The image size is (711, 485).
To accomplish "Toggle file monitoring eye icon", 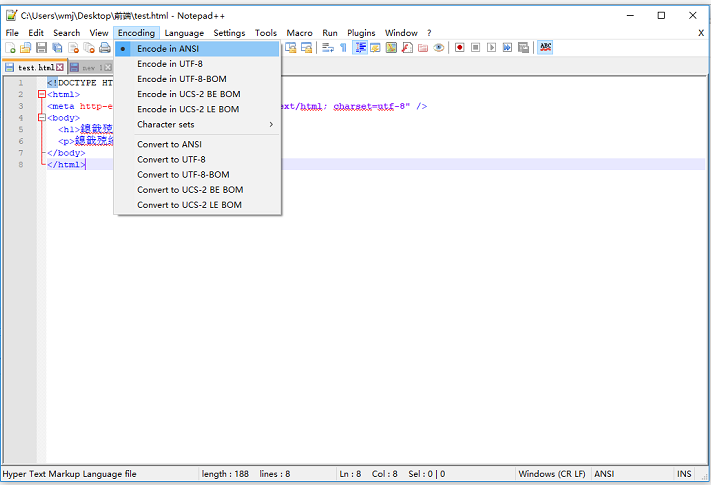I will pos(438,48).
